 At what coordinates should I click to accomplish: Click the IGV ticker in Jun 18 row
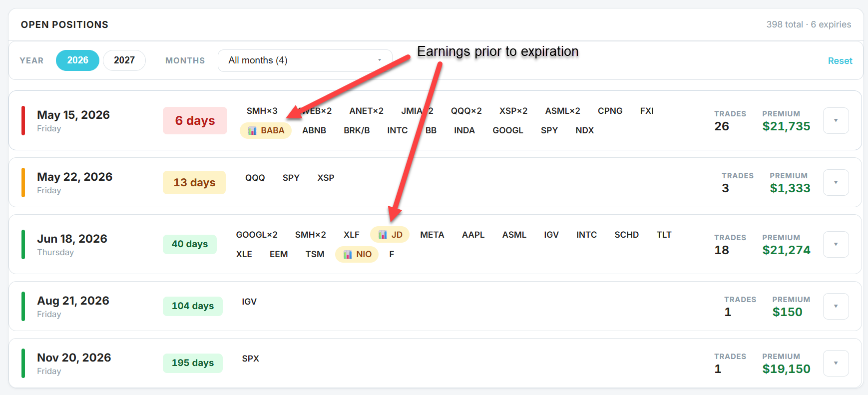tap(551, 235)
